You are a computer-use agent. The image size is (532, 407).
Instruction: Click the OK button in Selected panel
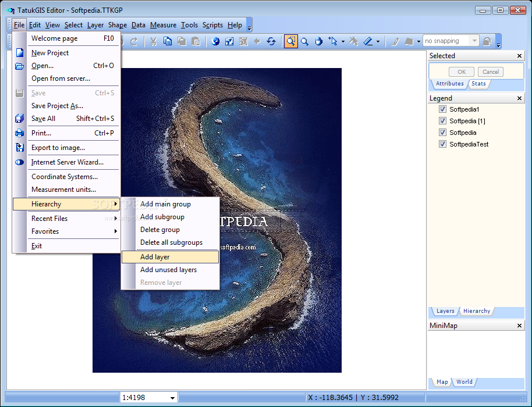point(462,72)
